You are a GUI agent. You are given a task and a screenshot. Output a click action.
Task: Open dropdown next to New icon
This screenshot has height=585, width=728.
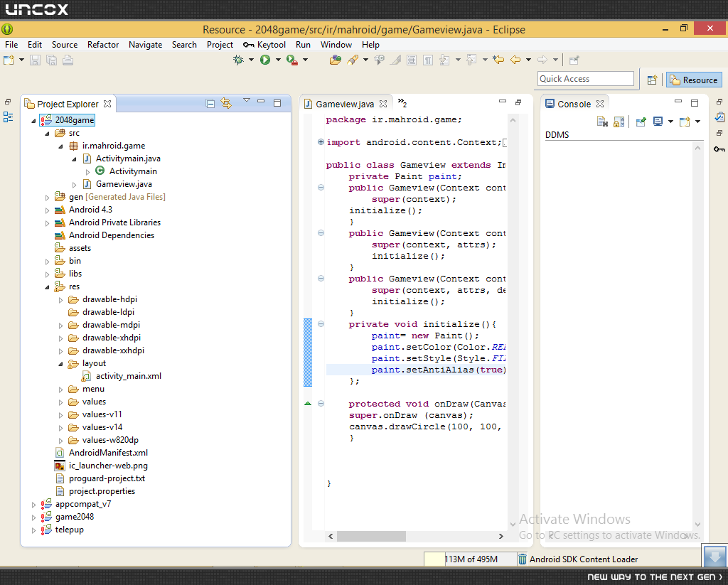coord(21,60)
